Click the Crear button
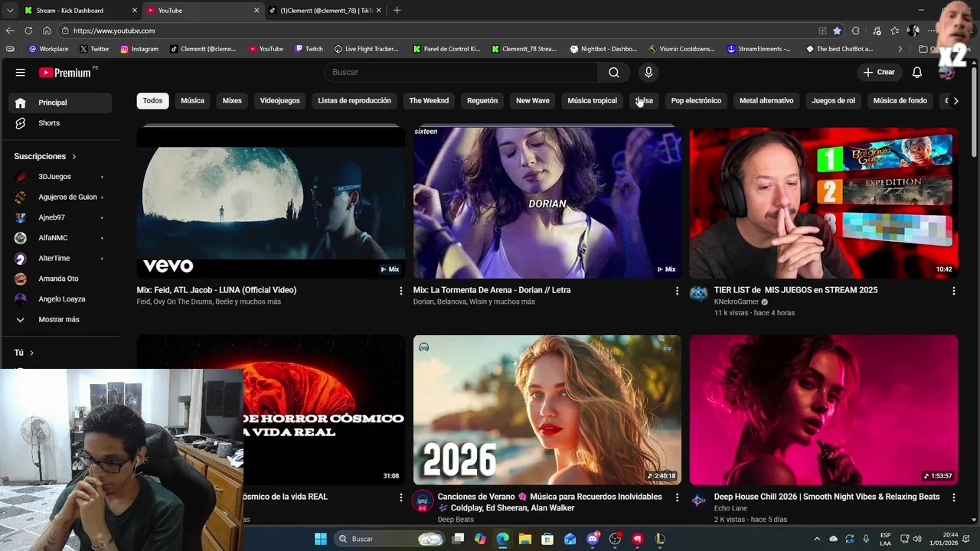This screenshot has height=551, width=980. (879, 72)
